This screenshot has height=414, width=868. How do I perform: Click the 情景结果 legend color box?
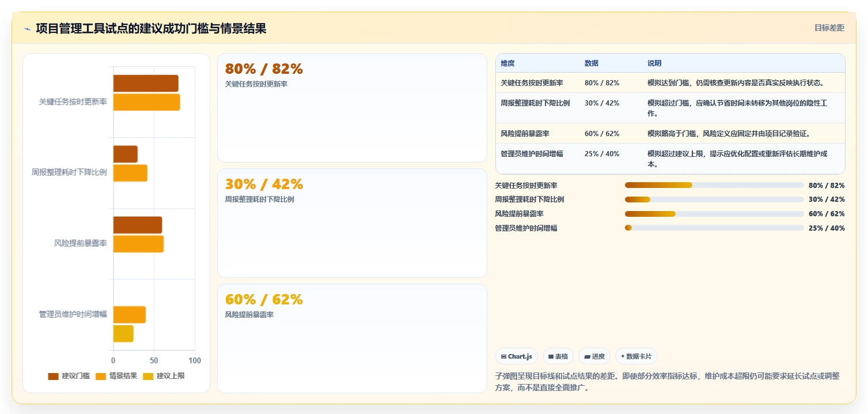tap(101, 376)
